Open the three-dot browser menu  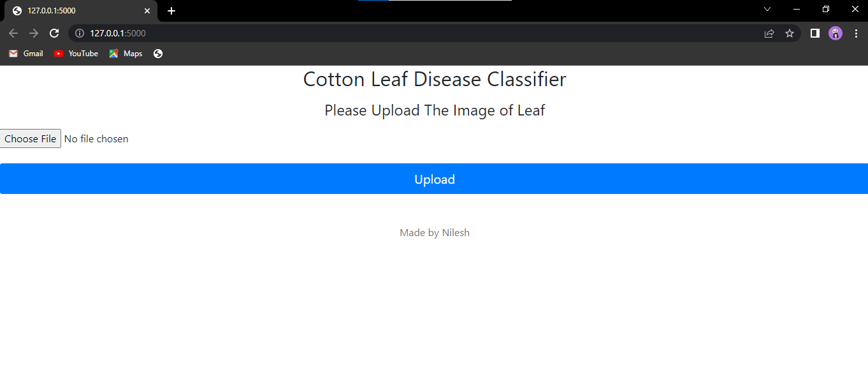(x=856, y=33)
